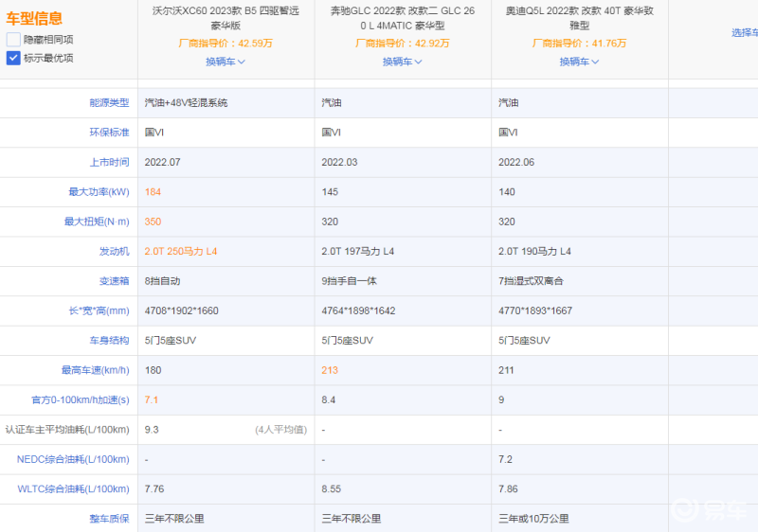Click the 厂商指导价：42.92万 price
The width and height of the screenshot is (758, 532).
tap(402, 44)
